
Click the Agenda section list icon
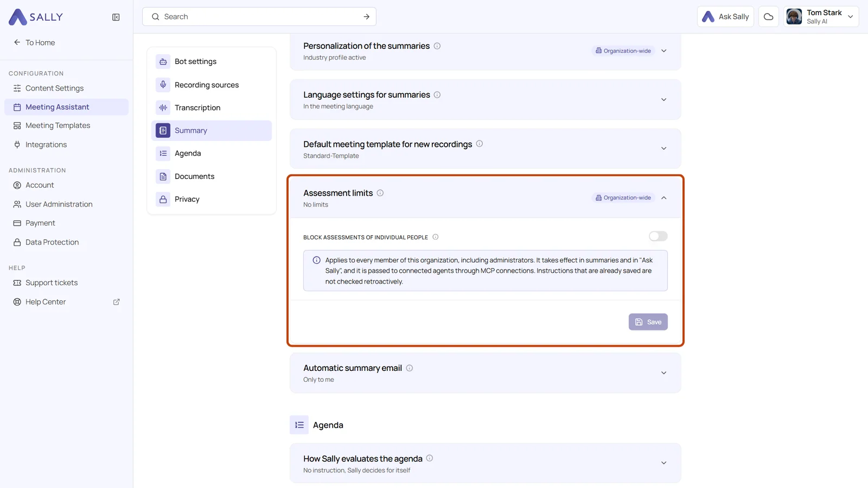pyautogui.click(x=299, y=425)
